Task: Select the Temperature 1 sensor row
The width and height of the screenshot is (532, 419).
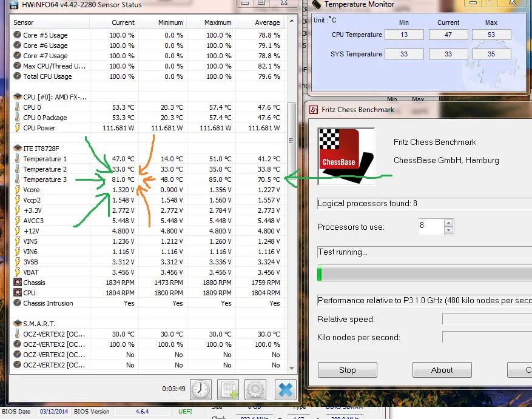Action: point(147,158)
